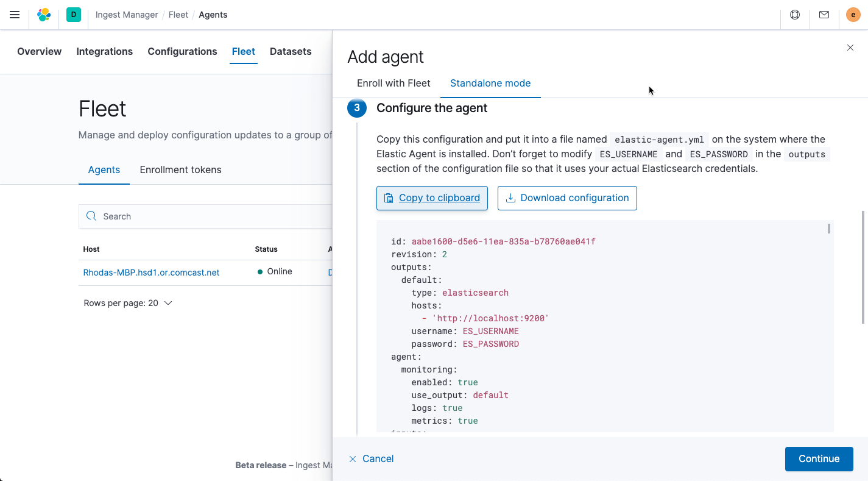The width and height of the screenshot is (868, 481).
Task: Open the Rows per page dropdown
Action: (129, 302)
